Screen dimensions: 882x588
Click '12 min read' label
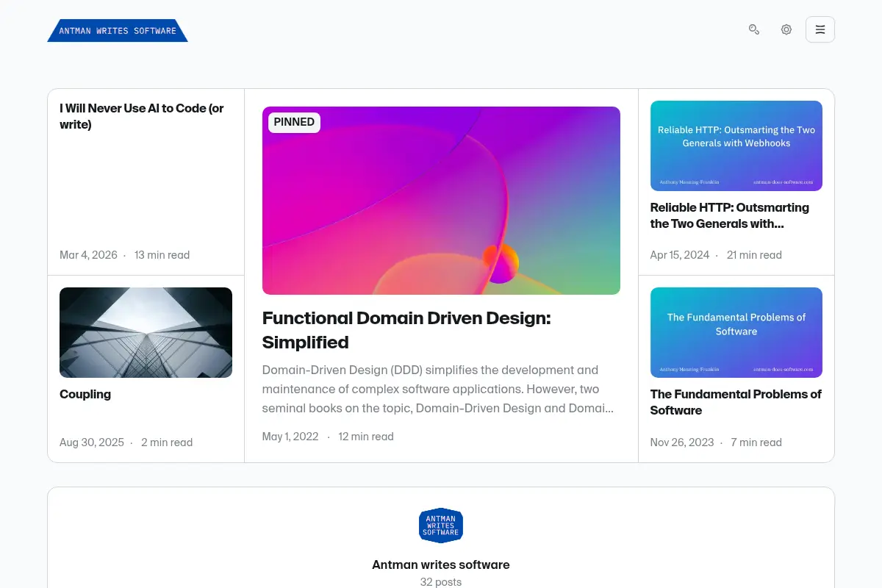[x=366, y=437]
